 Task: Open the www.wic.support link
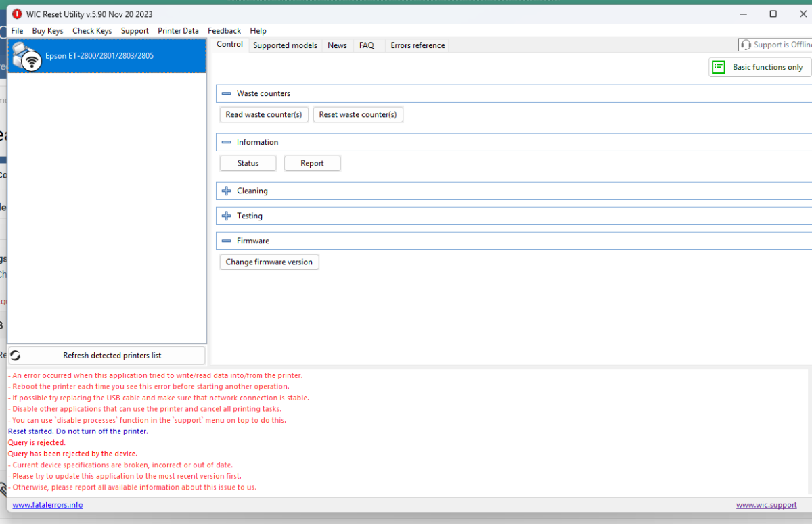click(767, 505)
